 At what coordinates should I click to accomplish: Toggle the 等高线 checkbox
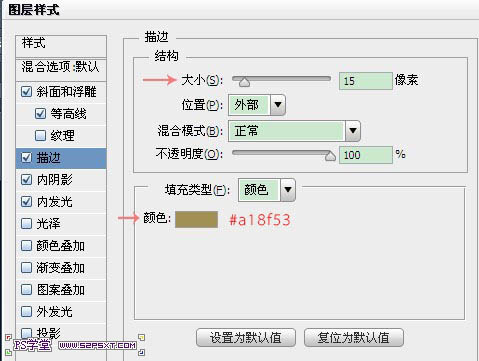[x=40, y=114]
